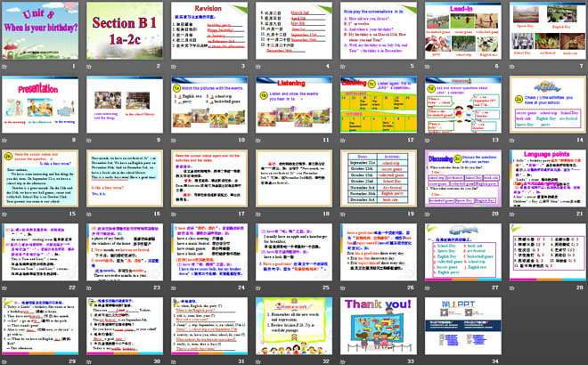Click the animation star icon under slide 29
The image size is (588, 365).
tap(4, 361)
